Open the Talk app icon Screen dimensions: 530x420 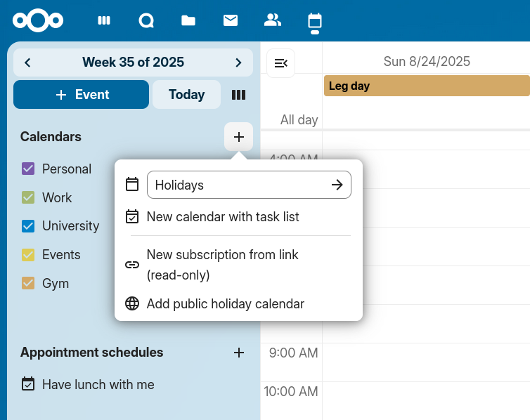coord(146,20)
